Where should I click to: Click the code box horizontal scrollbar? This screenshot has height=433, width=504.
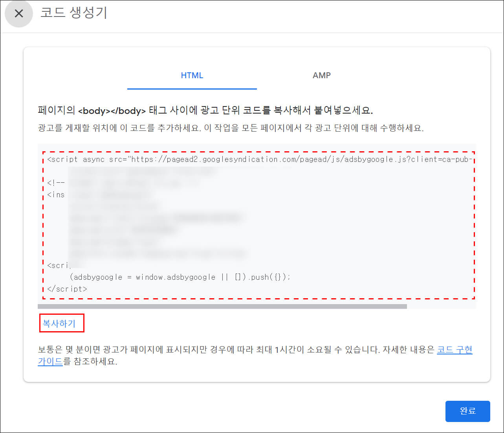[x=222, y=306]
